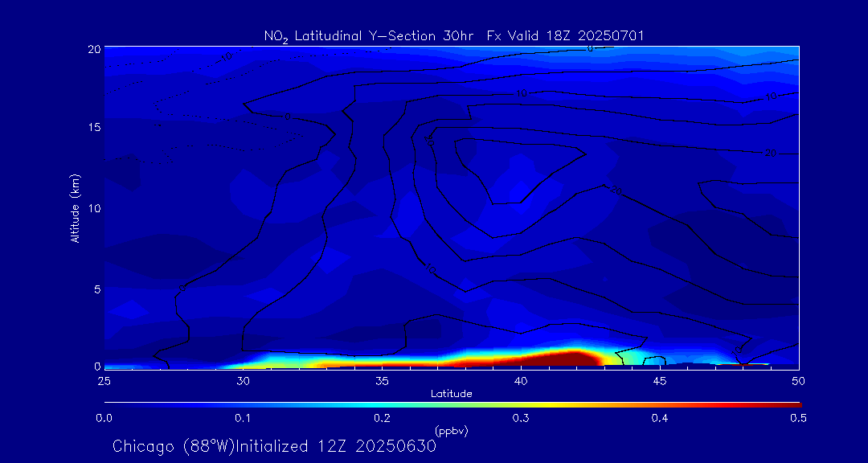Click altitude tick label 5
The height and width of the screenshot is (463, 868).
click(x=97, y=289)
